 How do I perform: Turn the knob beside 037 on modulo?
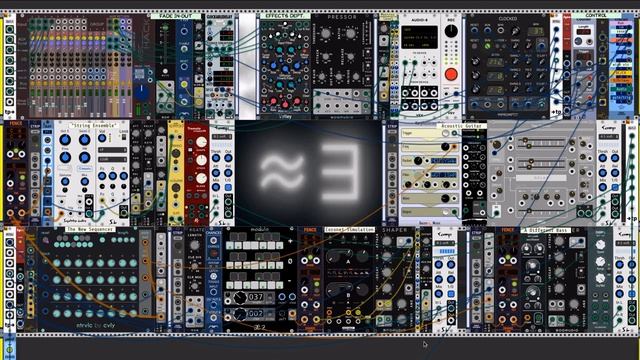click(x=240, y=298)
